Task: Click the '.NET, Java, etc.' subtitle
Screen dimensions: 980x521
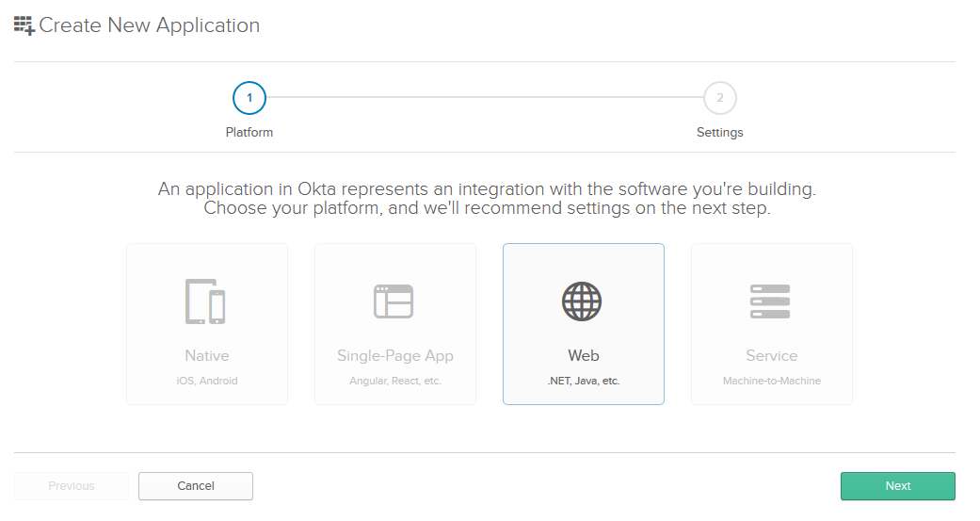Action: coord(584,382)
